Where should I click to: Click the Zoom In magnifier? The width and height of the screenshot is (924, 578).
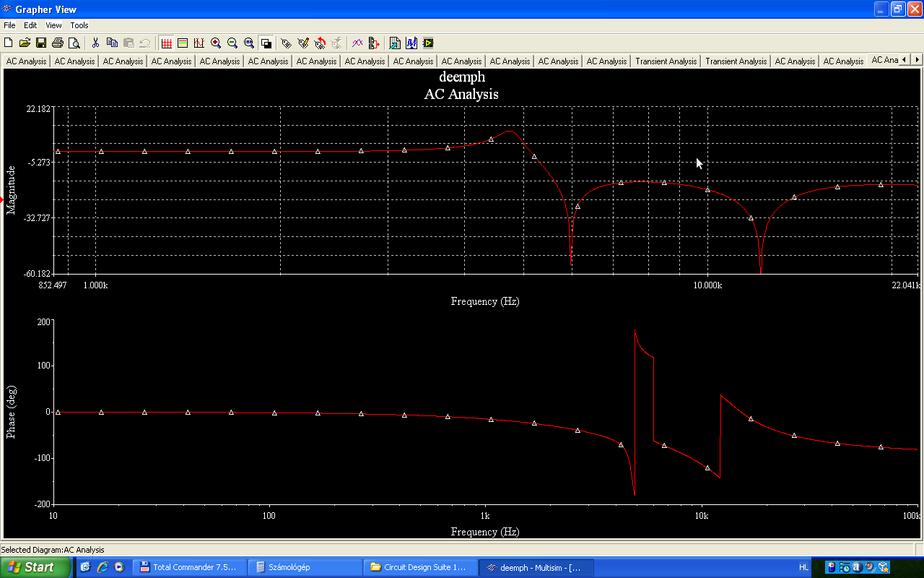[216, 43]
